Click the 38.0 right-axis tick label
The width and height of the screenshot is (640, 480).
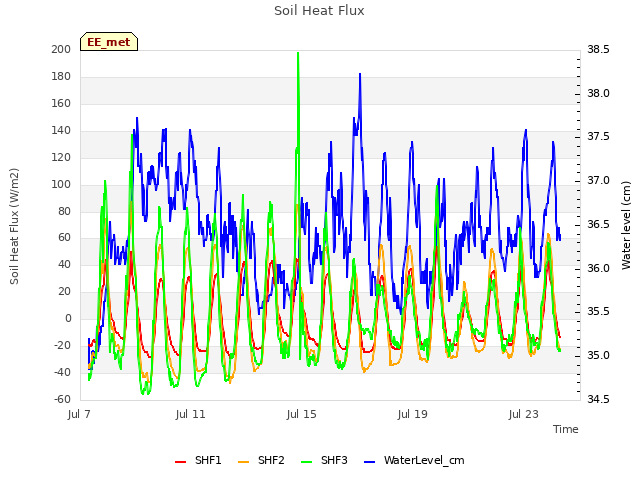598,93
